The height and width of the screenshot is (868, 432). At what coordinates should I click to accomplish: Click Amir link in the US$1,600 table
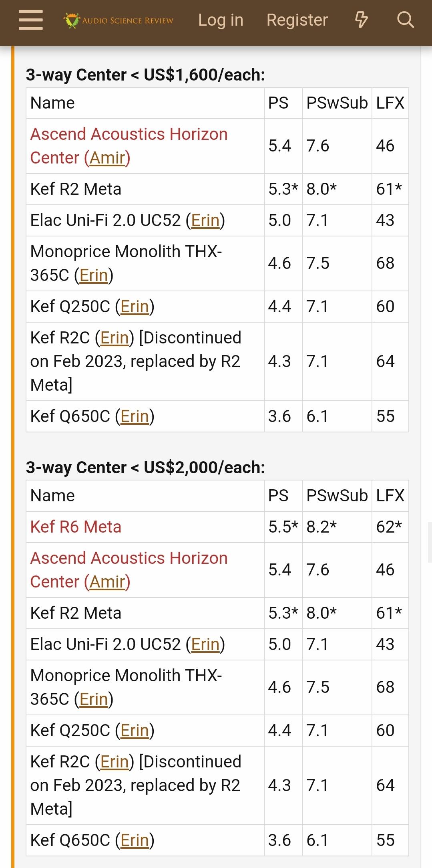(x=107, y=158)
